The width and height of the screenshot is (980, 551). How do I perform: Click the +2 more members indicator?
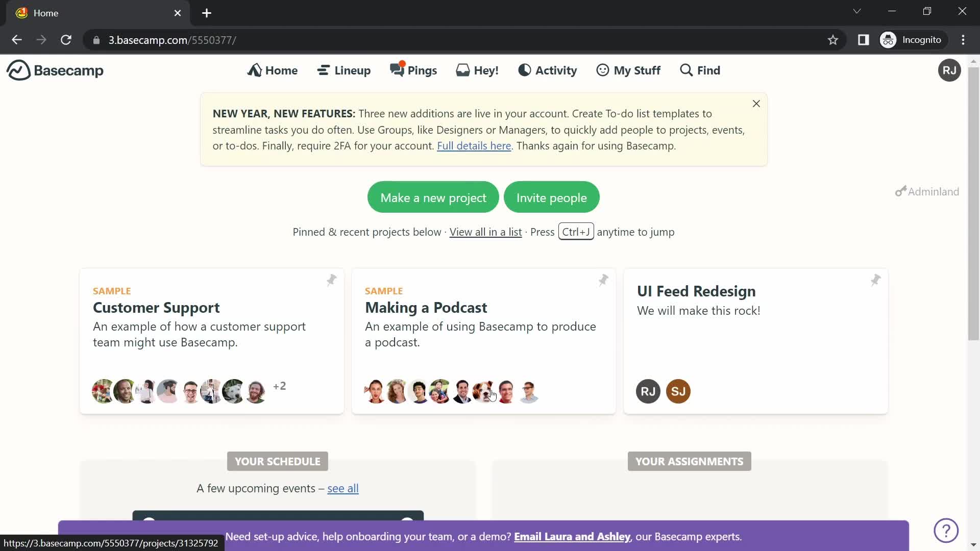click(x=280, y=386)
